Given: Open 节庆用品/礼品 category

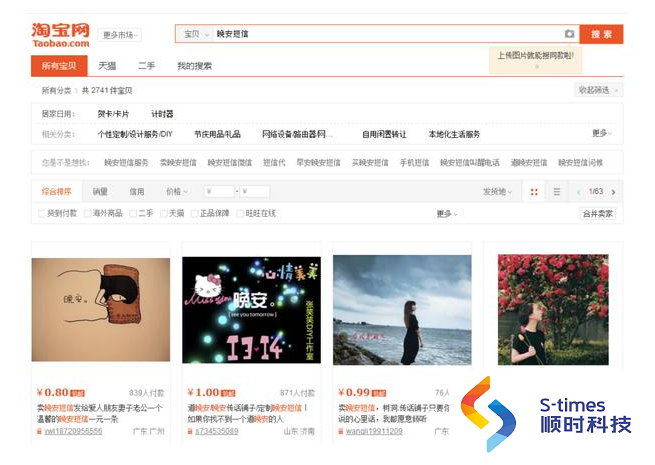Looking at the screenshot, I should pyautogui.click(x=217, y=134).
